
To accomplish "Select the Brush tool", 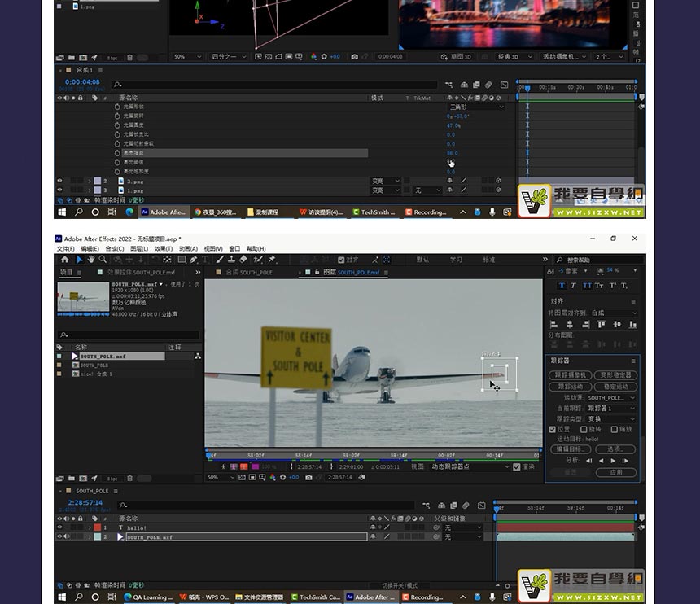I will point(220,260).
